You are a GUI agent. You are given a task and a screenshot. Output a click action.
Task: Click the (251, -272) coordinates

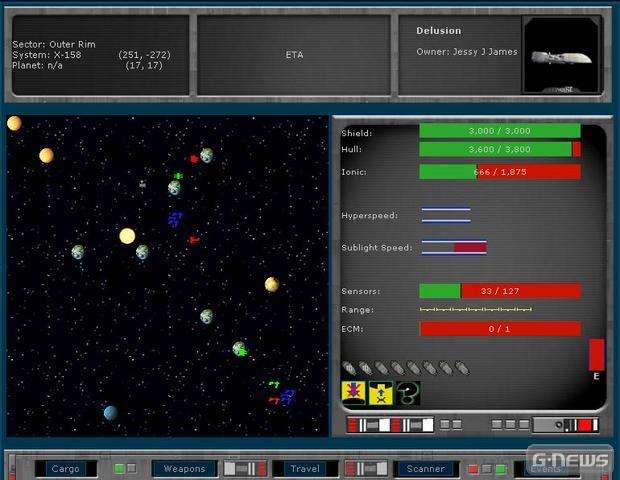(x=144, y=55)
